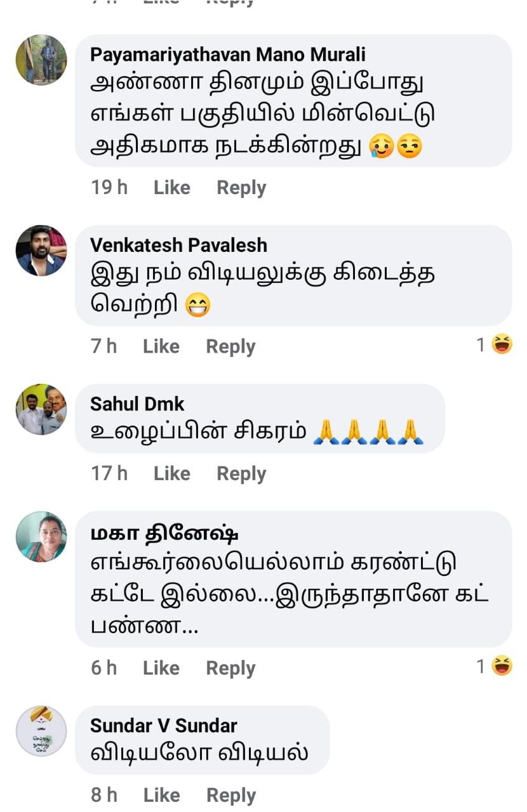Like Sahul Dmk's comment

tap(172, 473)
